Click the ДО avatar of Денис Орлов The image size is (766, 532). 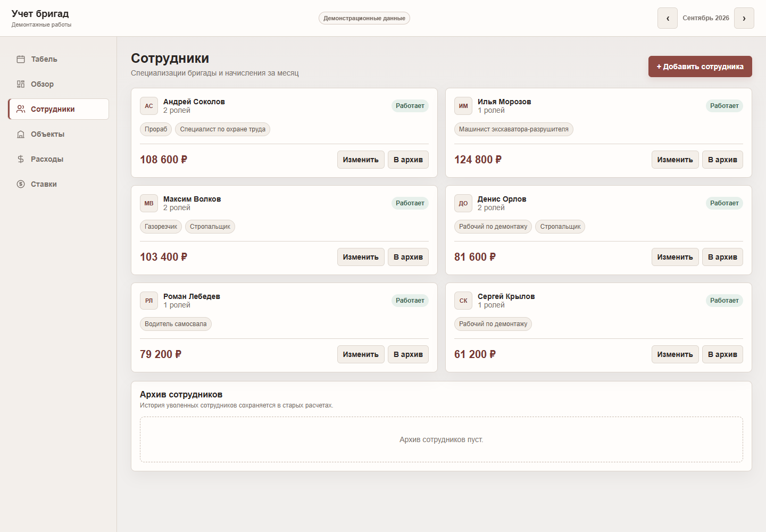point(463,203)
